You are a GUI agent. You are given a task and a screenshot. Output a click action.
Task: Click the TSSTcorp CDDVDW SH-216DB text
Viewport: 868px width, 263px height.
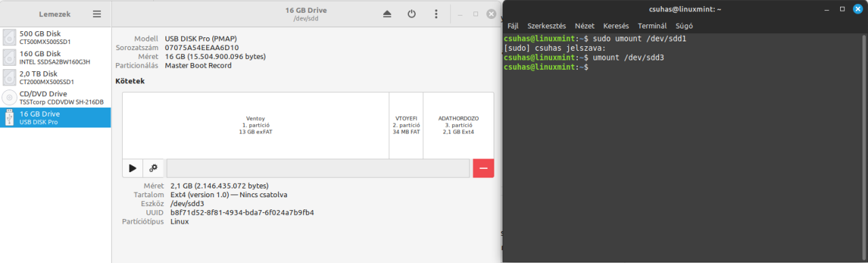(62, 102)
